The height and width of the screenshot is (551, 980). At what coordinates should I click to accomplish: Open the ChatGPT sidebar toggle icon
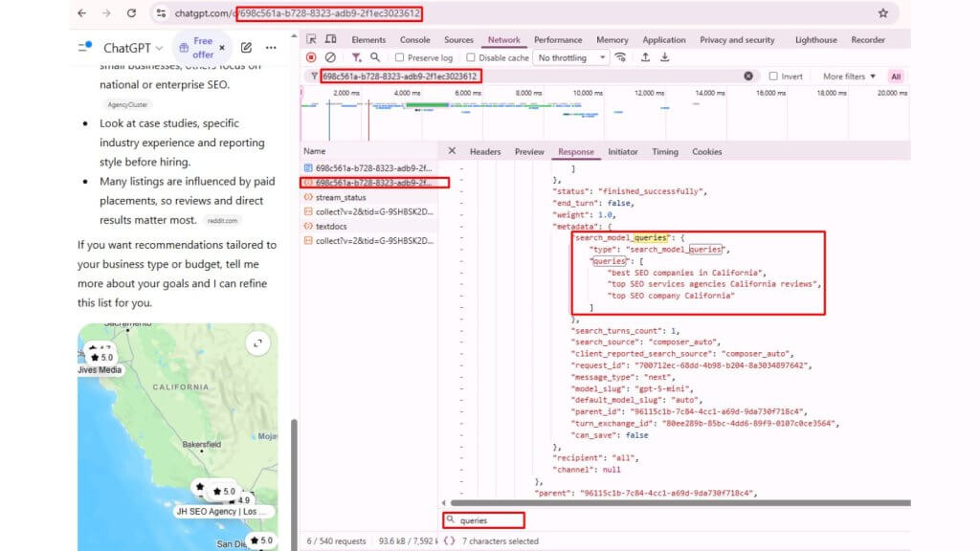point(85,47)
